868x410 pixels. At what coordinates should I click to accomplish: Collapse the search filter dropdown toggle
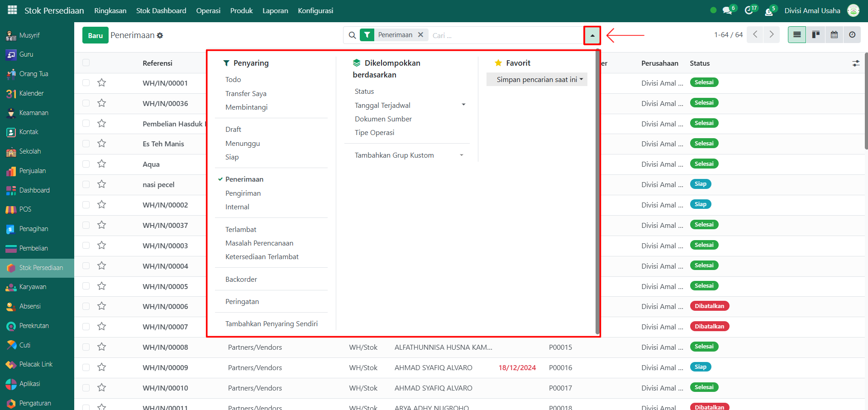click(592, 35)
